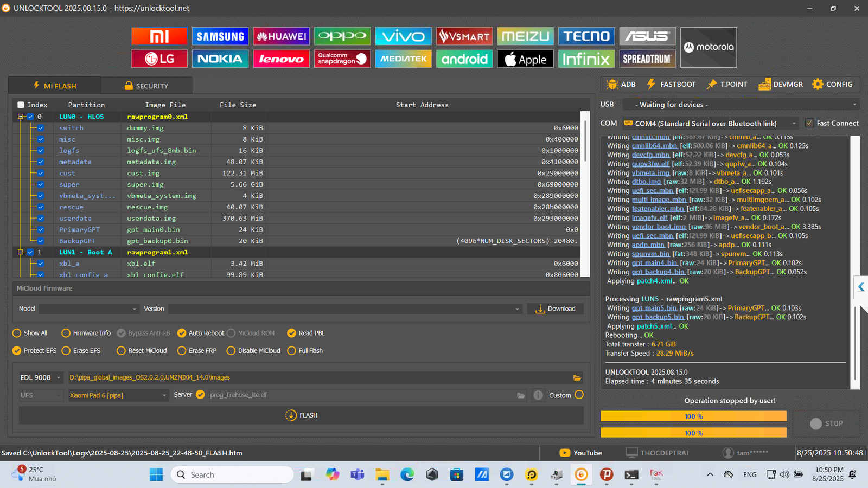Select the Meizu brand icon
The height and width of the screenshot is (488, 868).
pos(525,36)
